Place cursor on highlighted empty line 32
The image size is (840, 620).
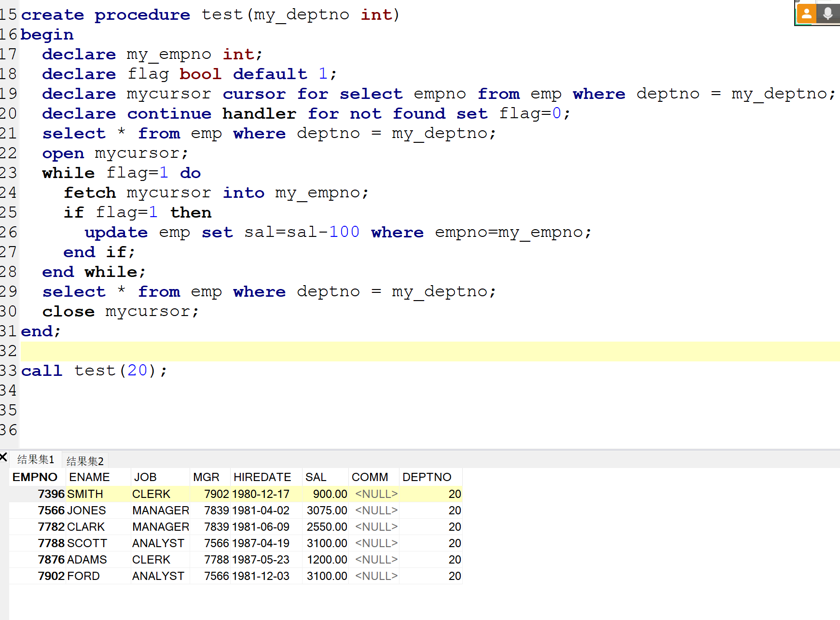click(x=429, y=351)
